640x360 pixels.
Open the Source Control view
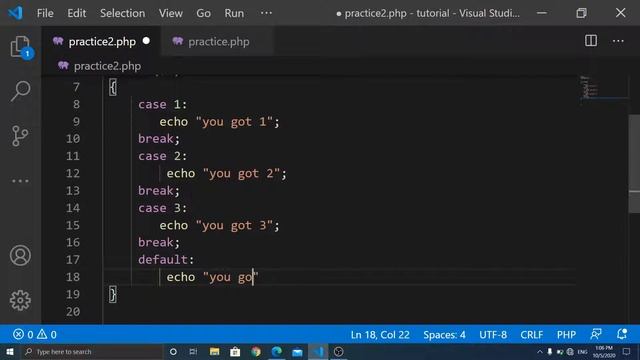click(20, 136)
